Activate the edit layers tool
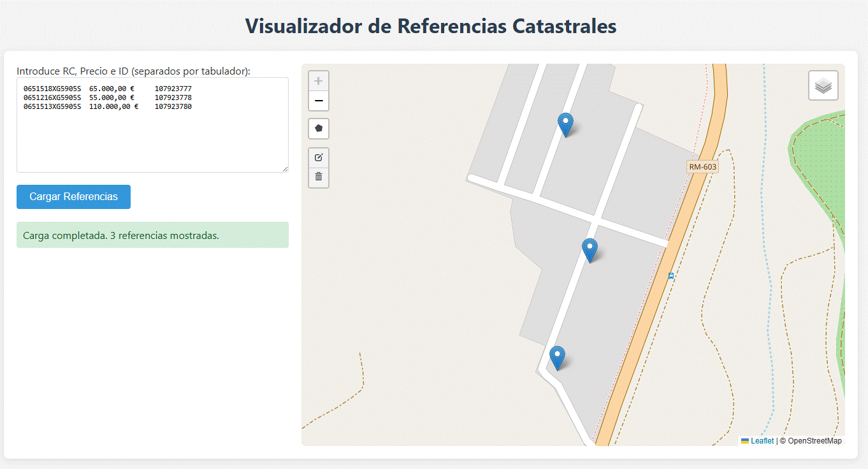This screenshot has width=868, height=469. (x=319, y=157)
